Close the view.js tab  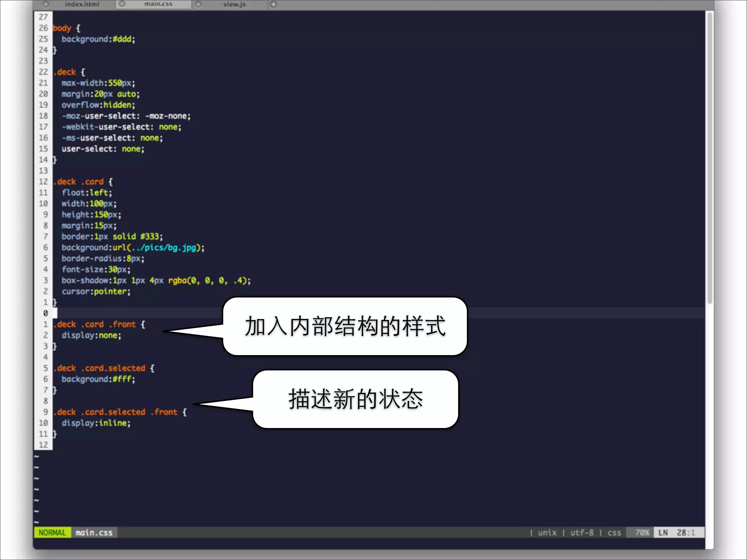point(198,4)
